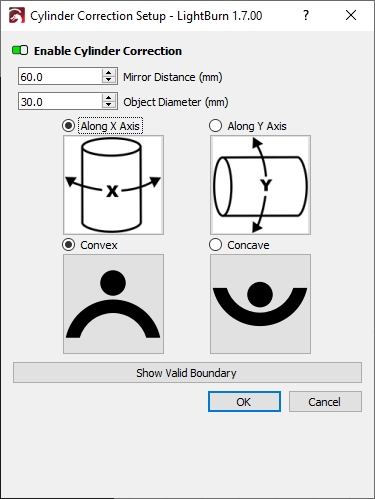This screenshot has width=375, height=499.
Task: Click the Enable Cylinder Correction label text
Action: (108, 51)
